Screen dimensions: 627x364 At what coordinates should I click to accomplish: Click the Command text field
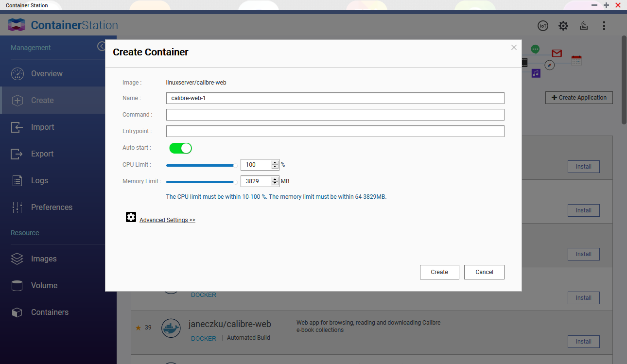tap(335, 115)
